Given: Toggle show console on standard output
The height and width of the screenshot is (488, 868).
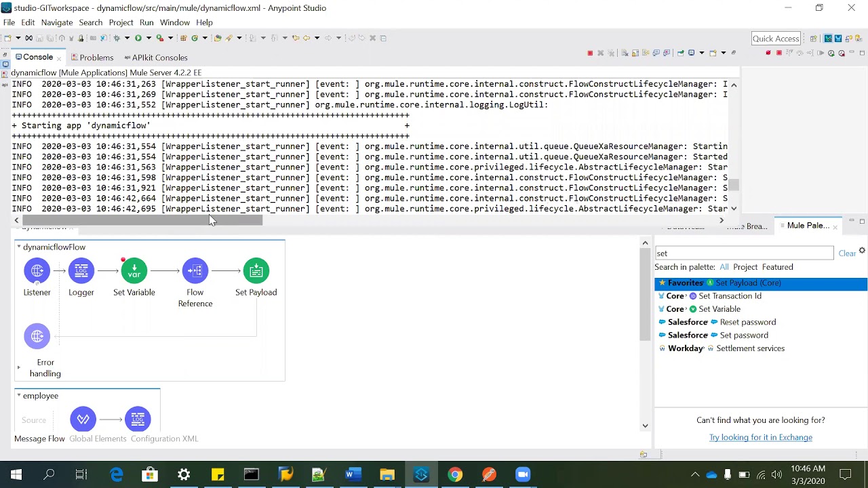Looking at the screenshot, I should [656, 53].
